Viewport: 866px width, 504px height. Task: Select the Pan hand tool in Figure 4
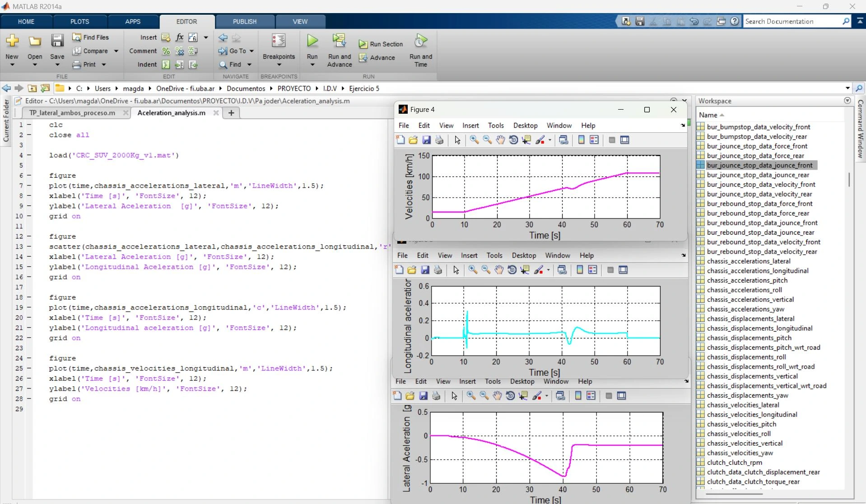[x=500, y=140]
